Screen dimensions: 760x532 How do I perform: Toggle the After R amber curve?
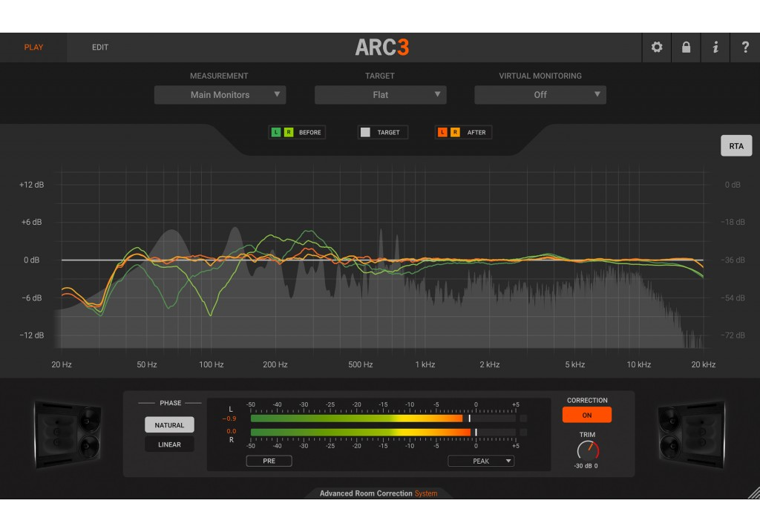pos(455,132)
